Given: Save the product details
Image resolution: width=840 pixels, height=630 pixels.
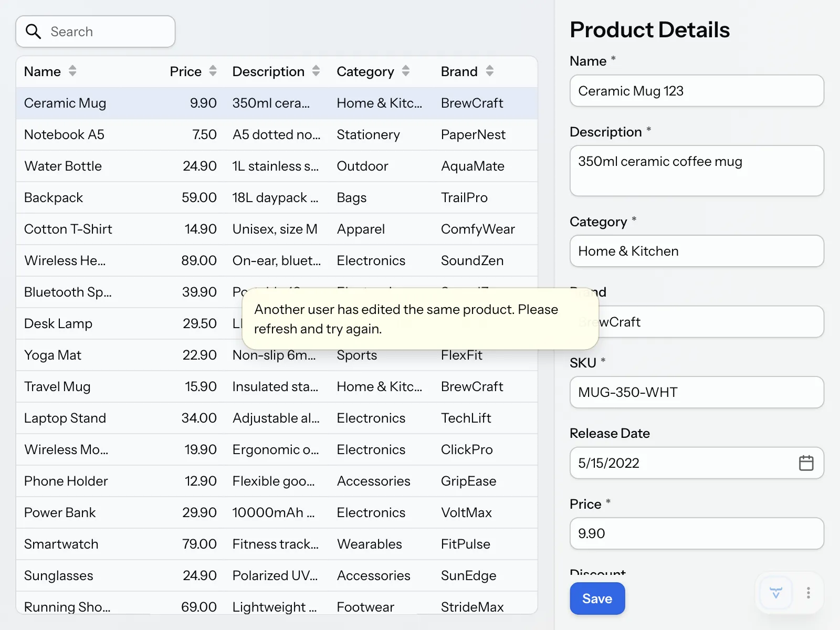Looking at the screenshot, I should coord(597,598).
